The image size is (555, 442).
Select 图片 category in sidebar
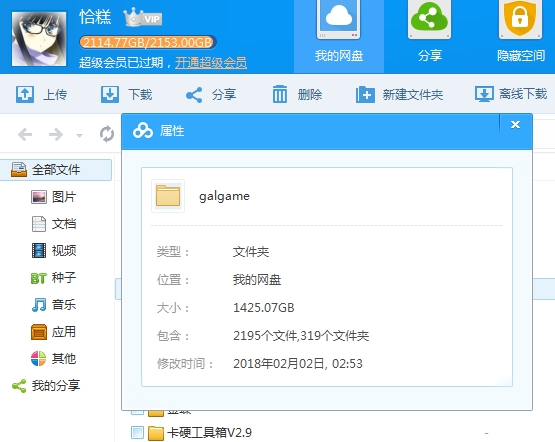(53, 197)
